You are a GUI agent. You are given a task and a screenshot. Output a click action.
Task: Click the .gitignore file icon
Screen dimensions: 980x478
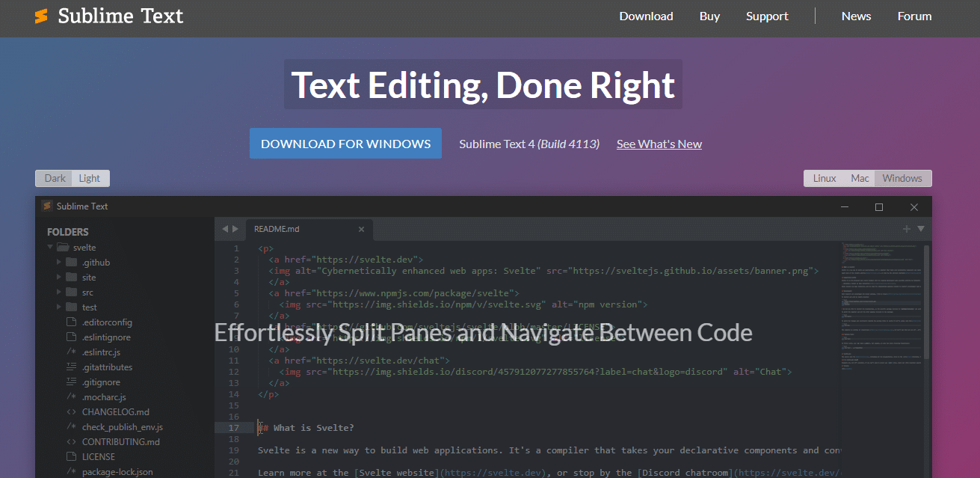click(72, 382)
